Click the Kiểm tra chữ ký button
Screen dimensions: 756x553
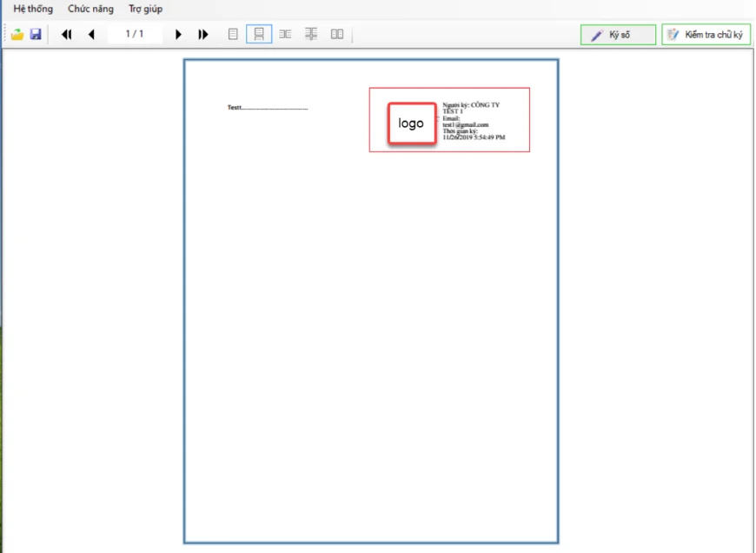pyautogui.click(x=706, y=35)
